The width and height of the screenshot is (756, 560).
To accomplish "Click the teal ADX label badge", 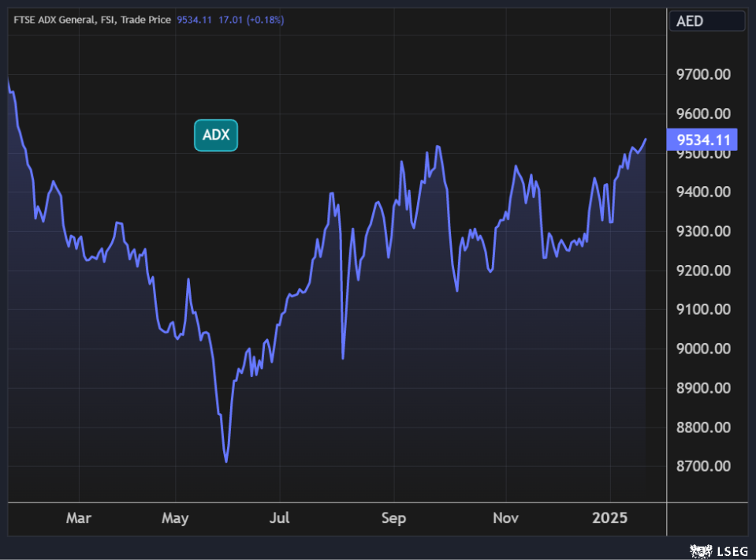I will tap(215, 135).
